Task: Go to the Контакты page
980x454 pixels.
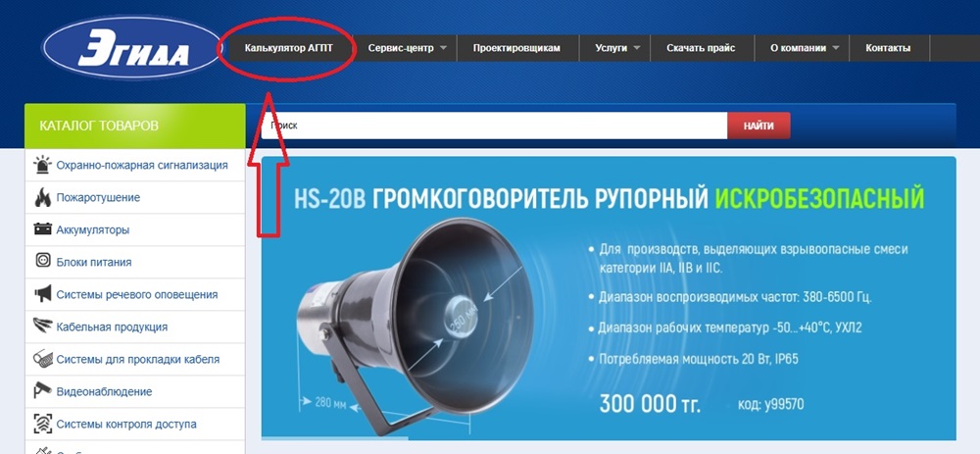Action: (x=888, y=48)
